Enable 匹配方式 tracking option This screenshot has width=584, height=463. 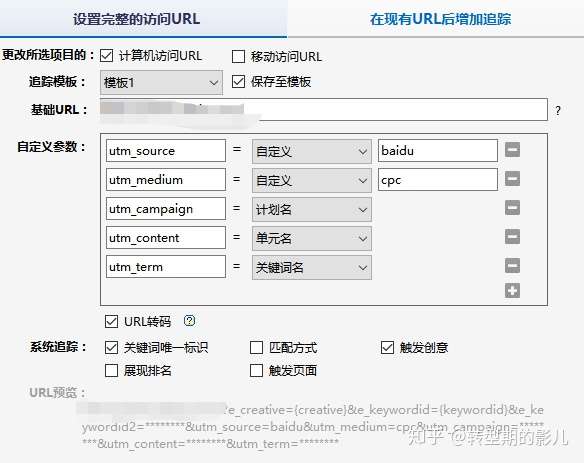pos(256,348)
